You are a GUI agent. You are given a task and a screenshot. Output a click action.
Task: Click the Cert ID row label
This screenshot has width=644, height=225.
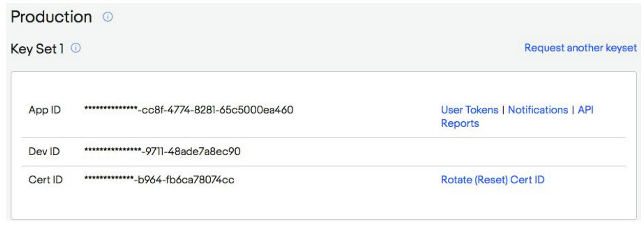(x=46, y=180)
